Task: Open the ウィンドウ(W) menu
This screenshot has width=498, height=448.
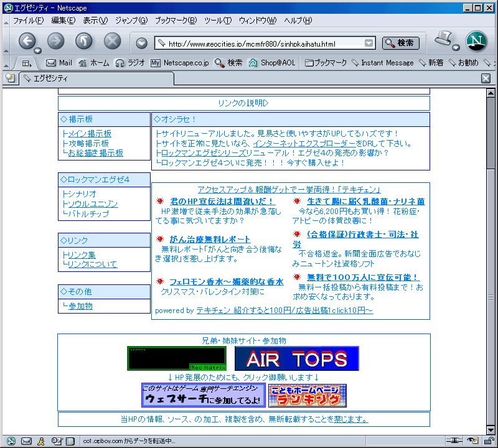Action: [x=258, y=21]
